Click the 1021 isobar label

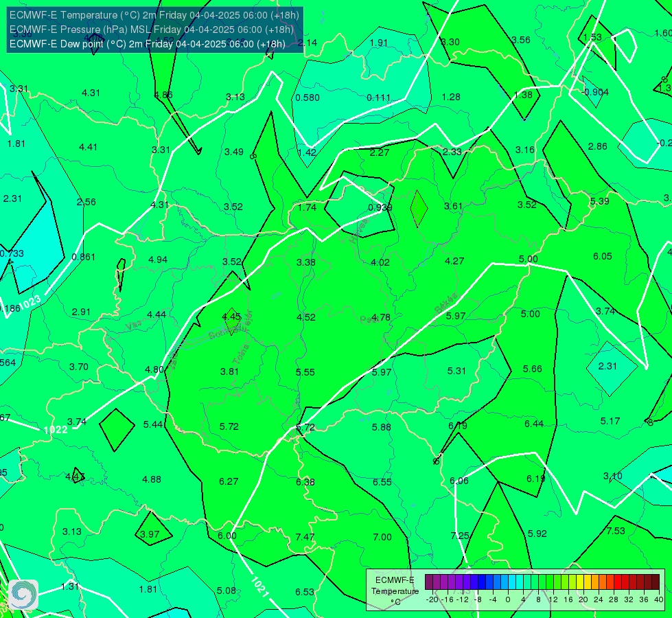click(x=259, y=587)
